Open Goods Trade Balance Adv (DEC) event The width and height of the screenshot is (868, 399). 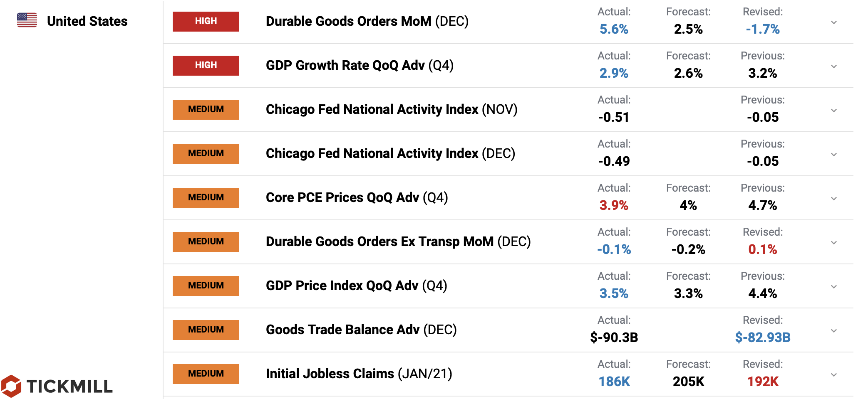pos(361,330)
